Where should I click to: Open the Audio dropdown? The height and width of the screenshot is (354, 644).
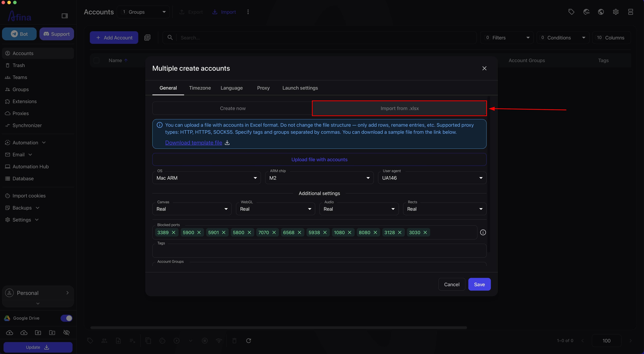tap(359, 209)
